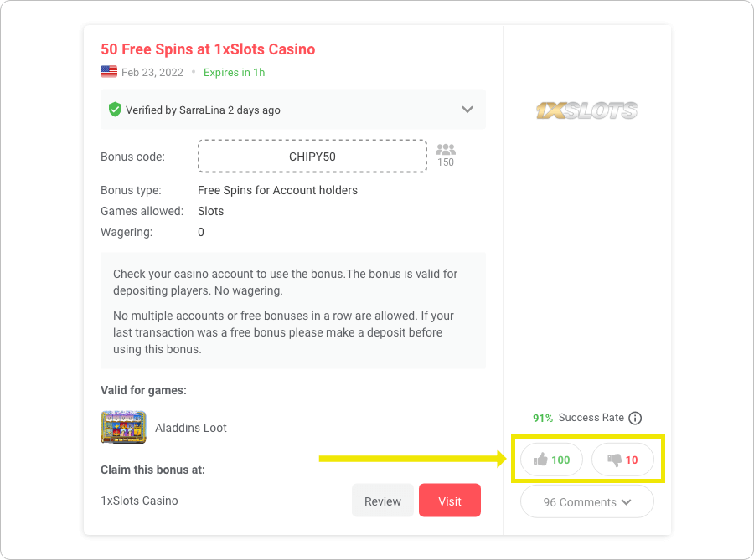This screenshot has height=560, width=754.
Task: Click the 1xSlots Casino name text
Action: click(x=139, y=501)
